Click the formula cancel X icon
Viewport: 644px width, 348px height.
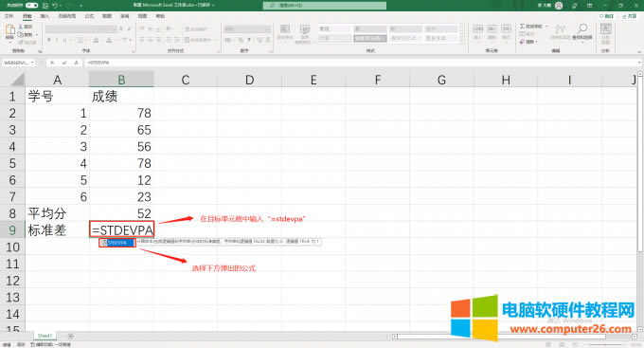point(52,63)
